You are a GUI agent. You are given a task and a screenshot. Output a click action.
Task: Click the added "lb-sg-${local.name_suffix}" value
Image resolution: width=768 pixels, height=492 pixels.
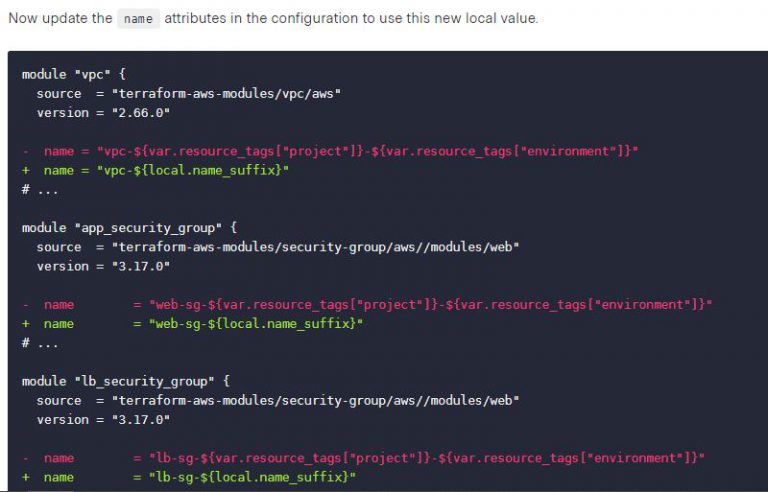(250, 477)
